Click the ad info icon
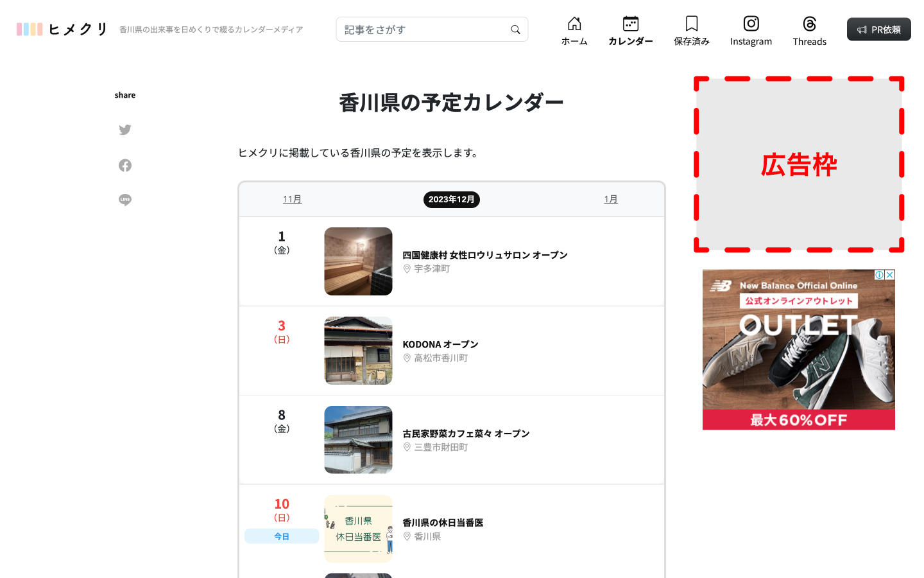This screenshot has height=578, width=924. tap(880, 275)
